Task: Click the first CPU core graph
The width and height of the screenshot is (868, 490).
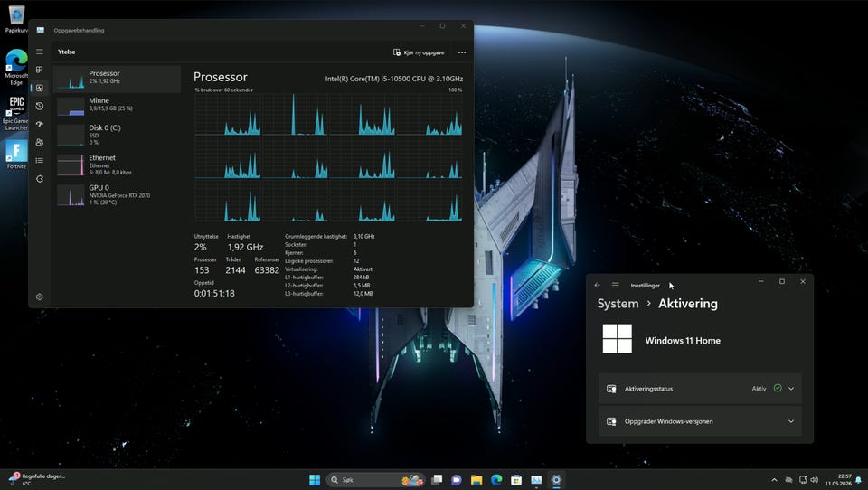Action: (x=228, y=114)
